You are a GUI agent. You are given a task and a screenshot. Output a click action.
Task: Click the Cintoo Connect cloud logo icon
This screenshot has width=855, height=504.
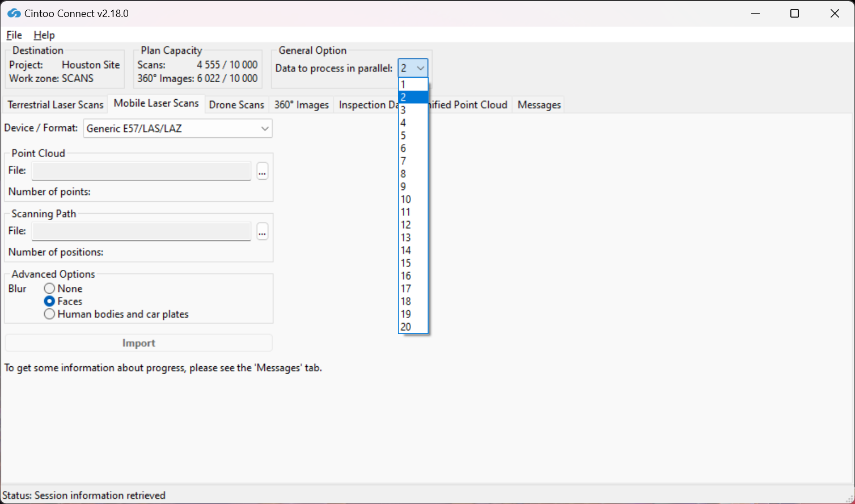pos(14,13)
